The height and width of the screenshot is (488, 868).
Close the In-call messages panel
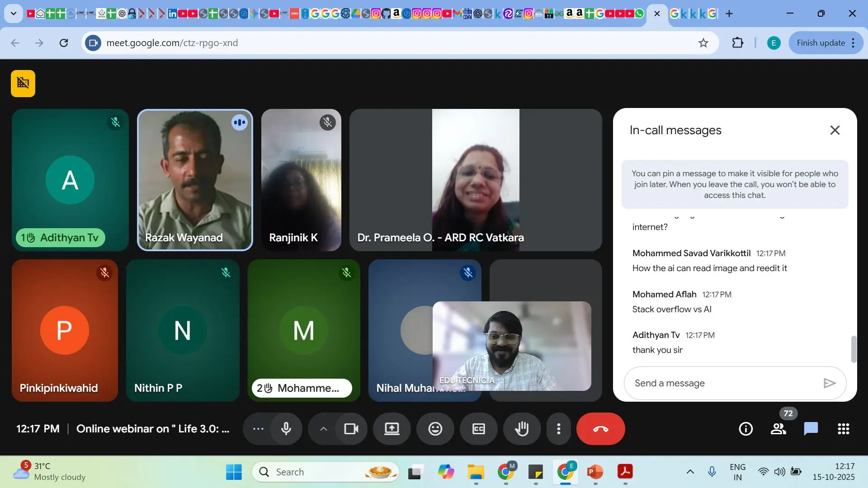pos(835,130)
